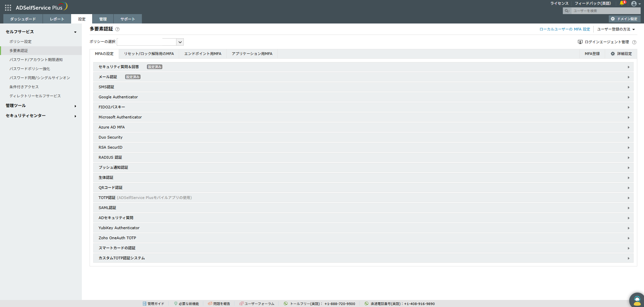Open フィードバック(英語) link
The height and width of the screenshot is (307, 644).
click(x=593, y=3)
